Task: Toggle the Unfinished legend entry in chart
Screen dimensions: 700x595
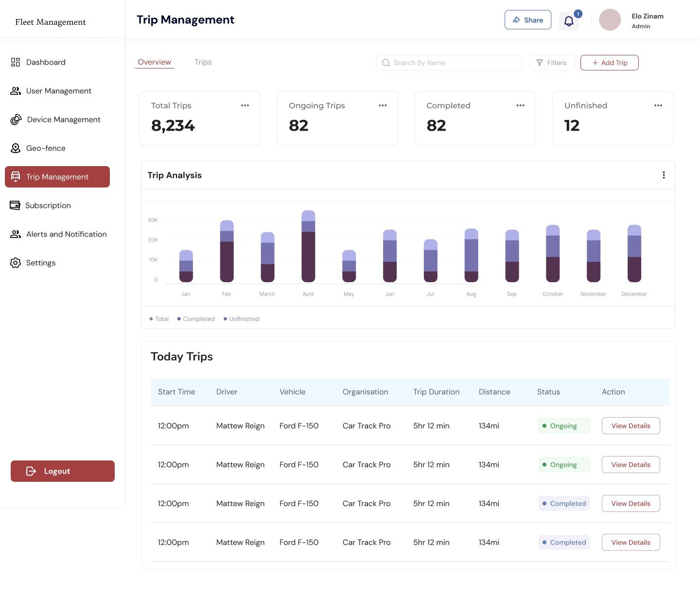Action: [x=241, y=319]
